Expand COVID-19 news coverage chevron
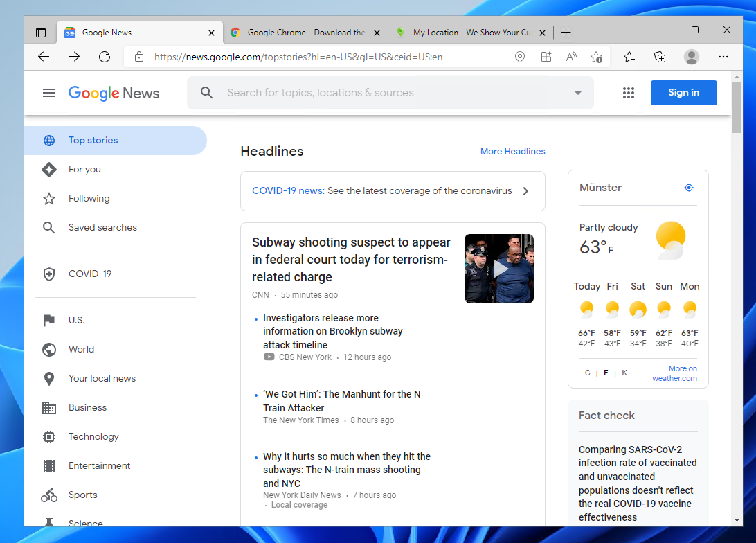Screen dimensions: 756x543 pyautogui.click(x=525, y=191)
